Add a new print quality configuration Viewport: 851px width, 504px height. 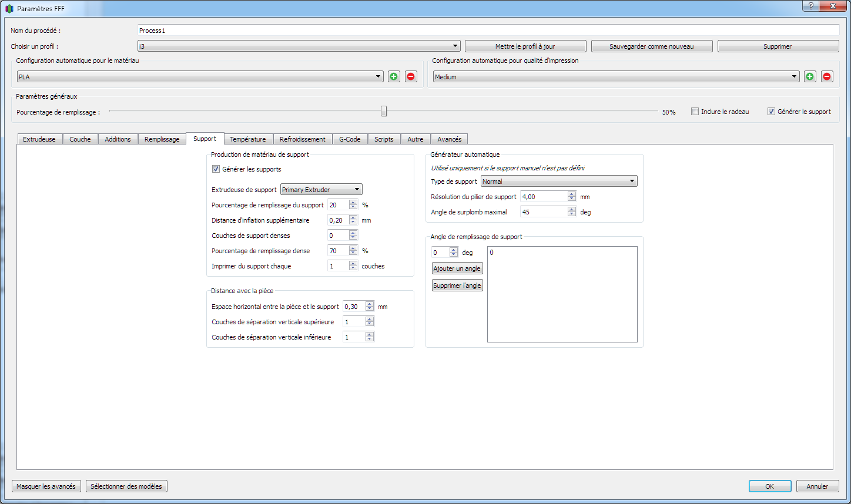point(810,76)
